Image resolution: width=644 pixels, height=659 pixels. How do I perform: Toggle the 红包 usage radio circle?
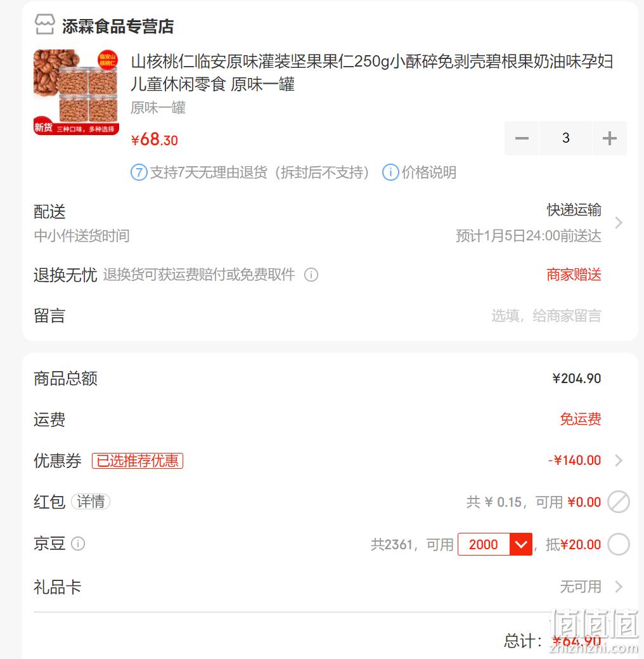[x=619, y=502]
